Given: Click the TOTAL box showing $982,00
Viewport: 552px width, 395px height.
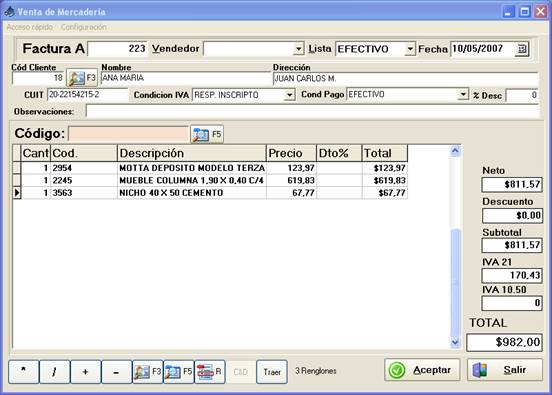Looking at the screenshot, I should click(x=504, y=342).
